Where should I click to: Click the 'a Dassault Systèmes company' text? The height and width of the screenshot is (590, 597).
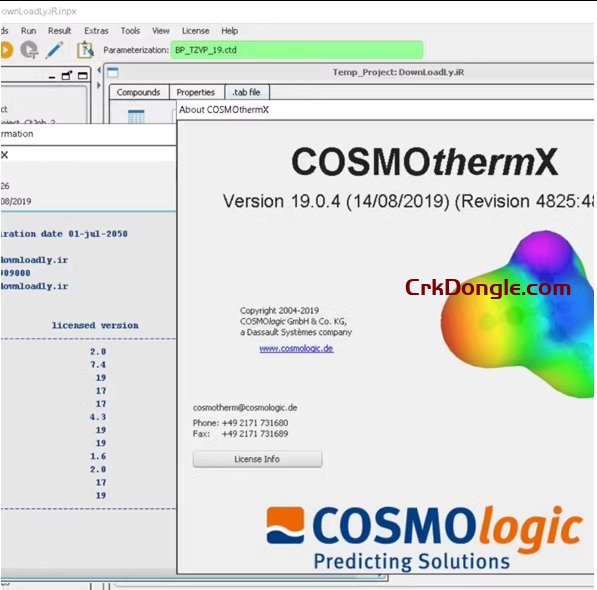296,332
